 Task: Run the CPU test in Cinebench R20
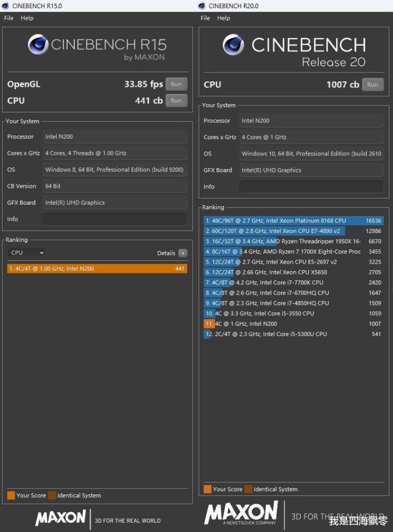coord(372,85)
